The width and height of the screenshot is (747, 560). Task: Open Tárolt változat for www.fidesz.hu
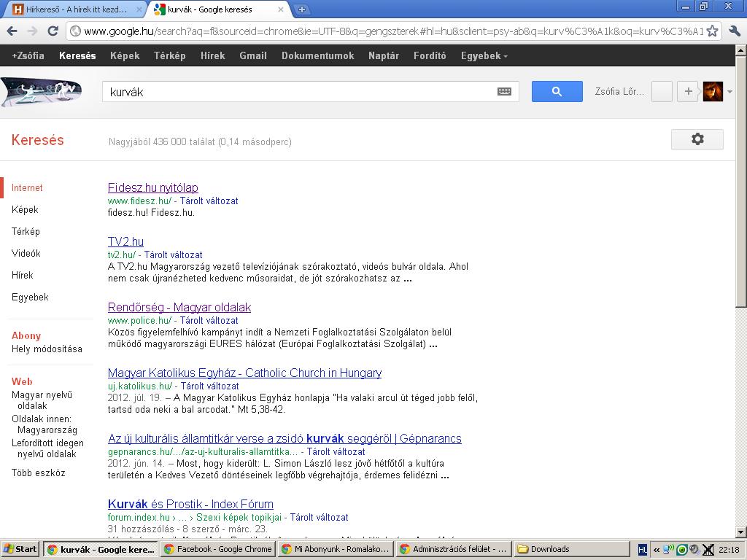[209, 201]
